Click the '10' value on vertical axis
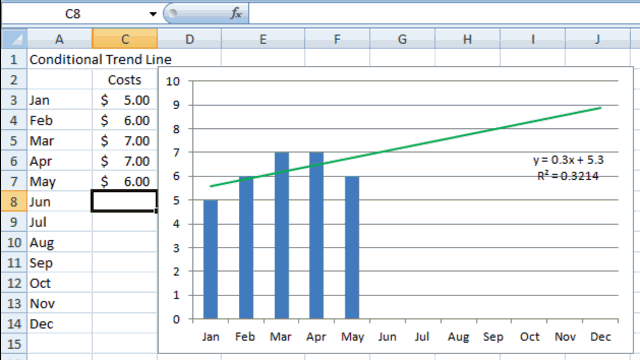This screenshot has height=360, width=640. tap(173, 81)
